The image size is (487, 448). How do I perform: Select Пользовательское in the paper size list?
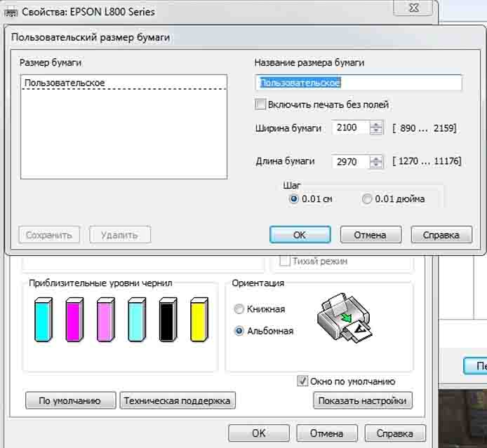(x=124, y=83)
